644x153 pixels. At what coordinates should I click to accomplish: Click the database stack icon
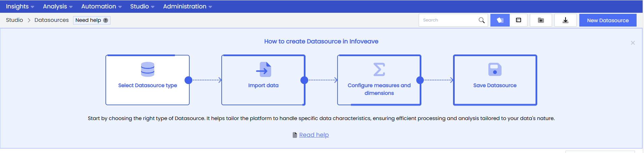(148, 69)
